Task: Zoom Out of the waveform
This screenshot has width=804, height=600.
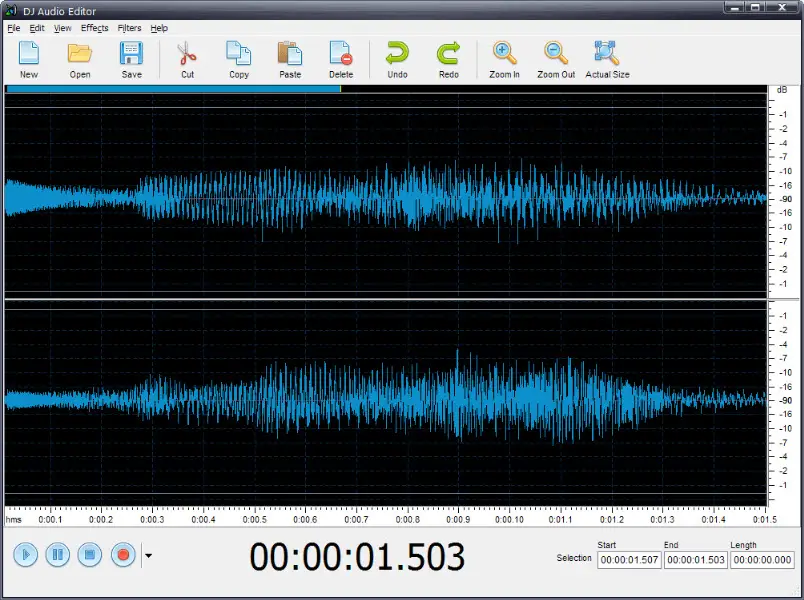Action: point(556,59)
